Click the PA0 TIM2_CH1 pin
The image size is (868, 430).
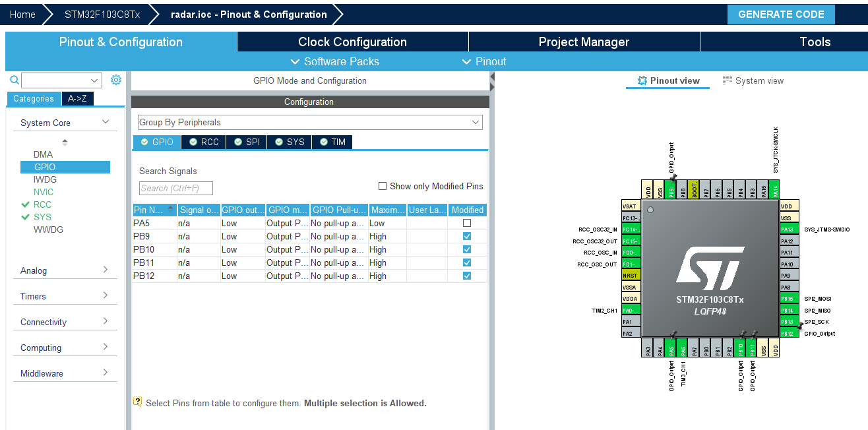[x=631, y=311]
